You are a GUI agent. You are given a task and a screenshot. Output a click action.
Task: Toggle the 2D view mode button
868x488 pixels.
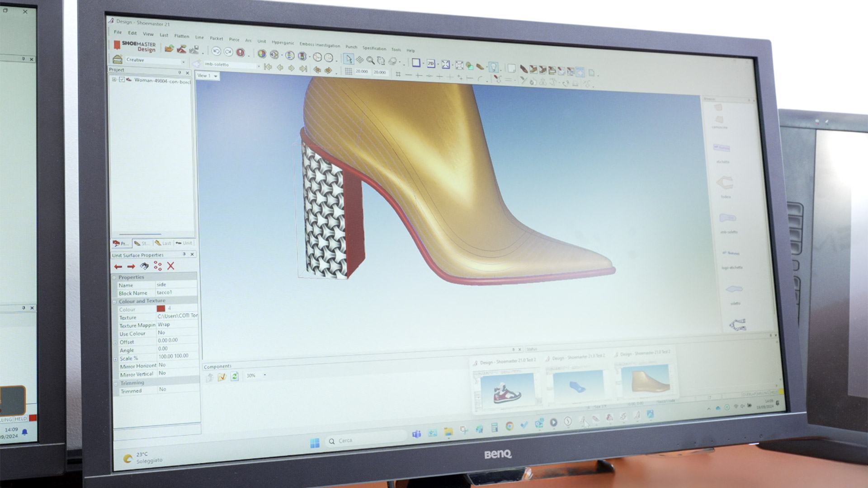point(430,63)
